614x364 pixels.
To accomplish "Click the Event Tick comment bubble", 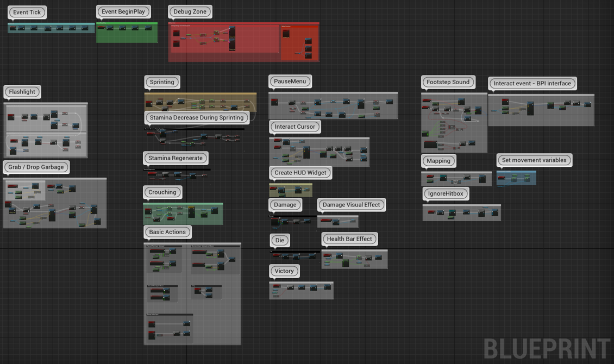I will [27, 12].
